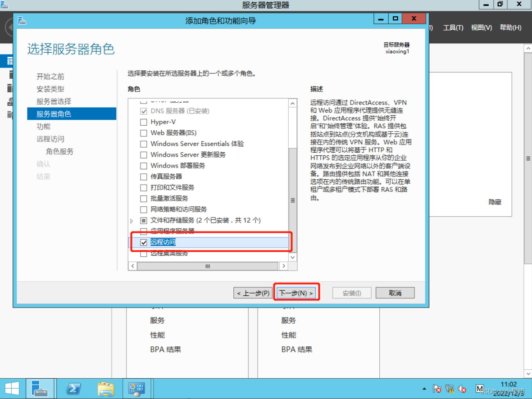Click the muted volume tray icon
This screenshot has width=532, height=399.
point(462,389)
